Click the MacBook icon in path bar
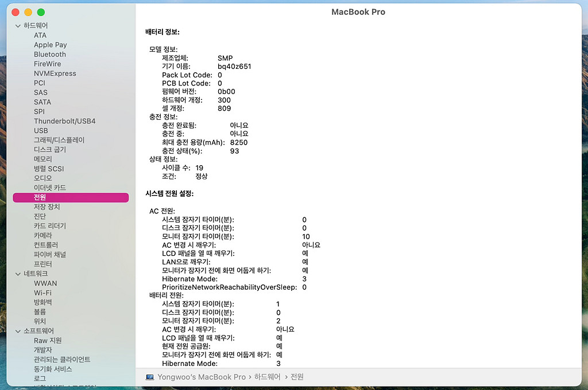588x390 pixels. [x=150, y=377]
